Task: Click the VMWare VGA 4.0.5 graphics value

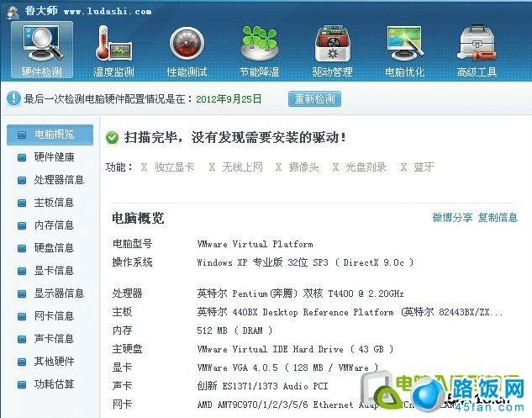Action: (x=287, y=368)
